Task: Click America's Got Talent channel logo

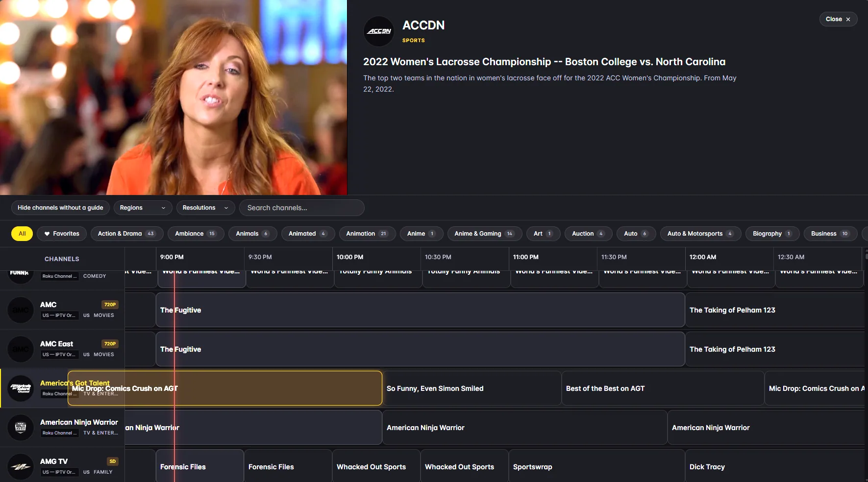Action: click(x=21, y=388)
